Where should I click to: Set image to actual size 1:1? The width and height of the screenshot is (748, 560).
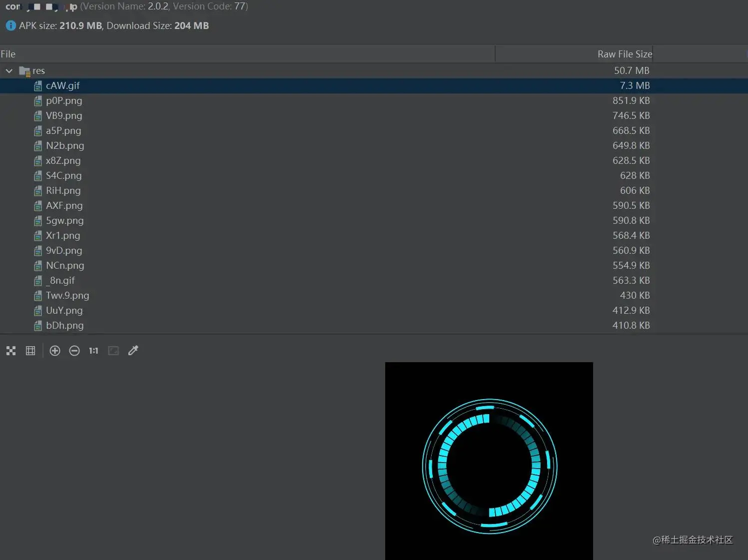click(x=93, y=351)
